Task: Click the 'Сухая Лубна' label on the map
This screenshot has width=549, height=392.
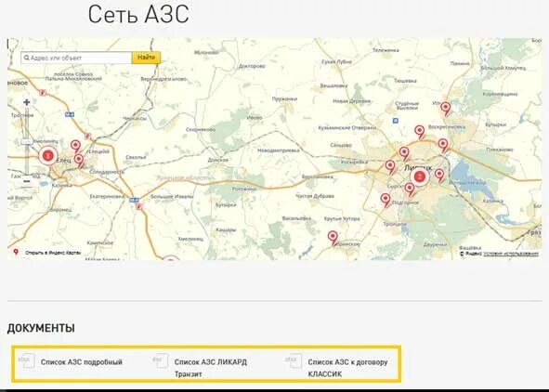Action: pyautogui.click(x=336, y=62)
